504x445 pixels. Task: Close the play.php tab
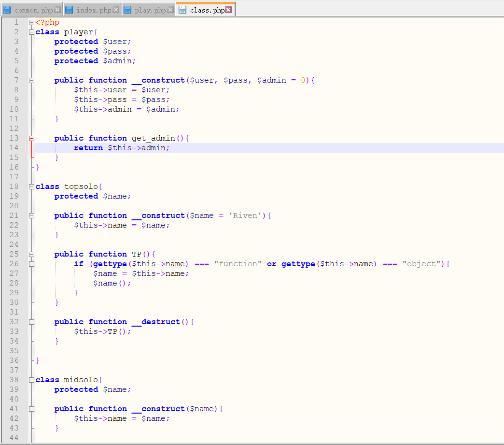coord(170,10)
